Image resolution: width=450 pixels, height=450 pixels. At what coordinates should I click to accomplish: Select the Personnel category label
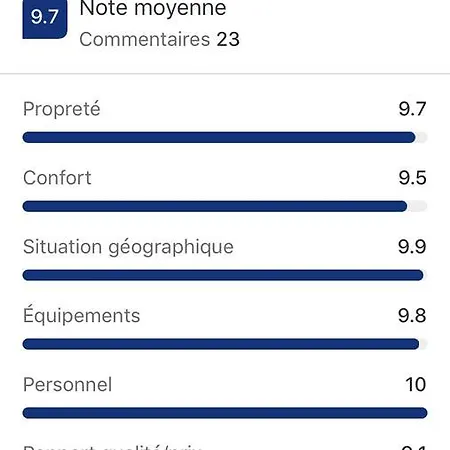[x=67, y=384]
